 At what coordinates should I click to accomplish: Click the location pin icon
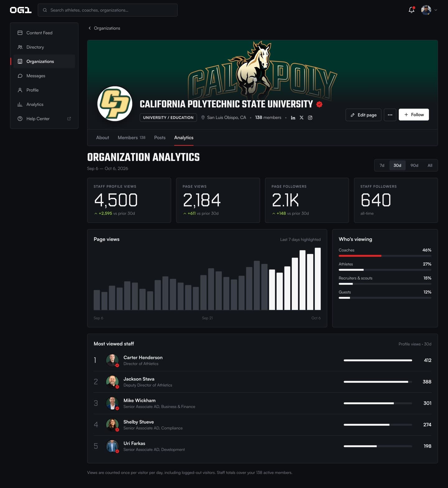point(203,117)
